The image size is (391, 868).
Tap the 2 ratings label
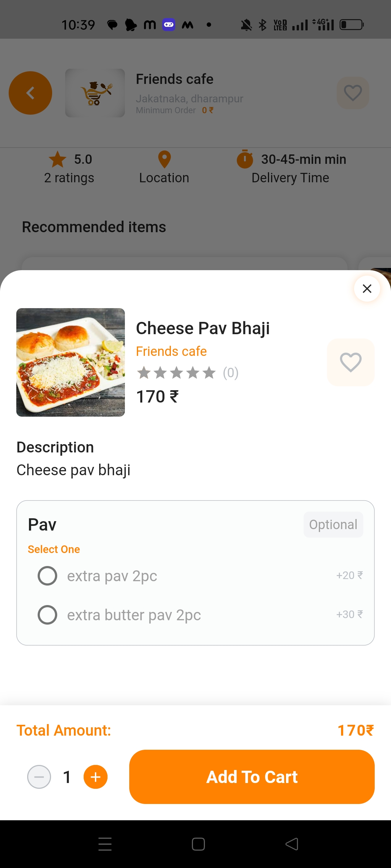tap(69, 178)
